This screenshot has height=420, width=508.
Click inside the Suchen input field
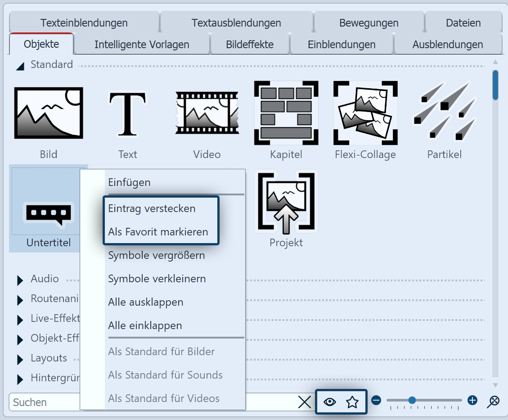(40, 402)
